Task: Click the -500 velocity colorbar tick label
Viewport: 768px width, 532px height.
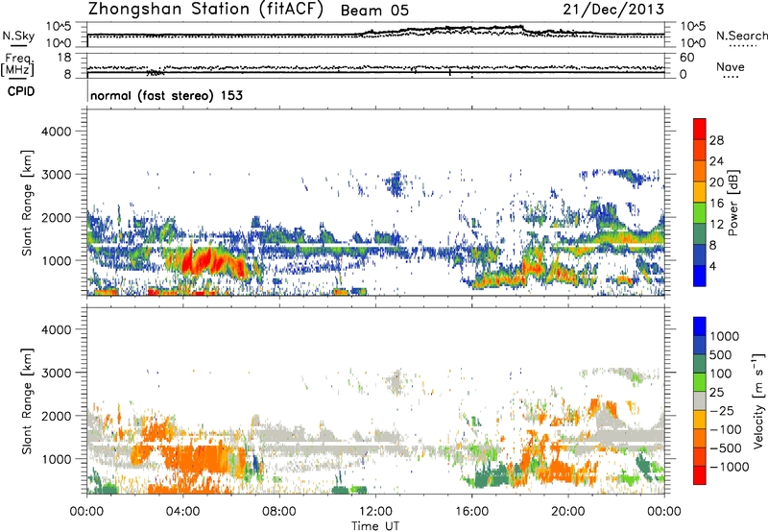Action: click(725, 448)
